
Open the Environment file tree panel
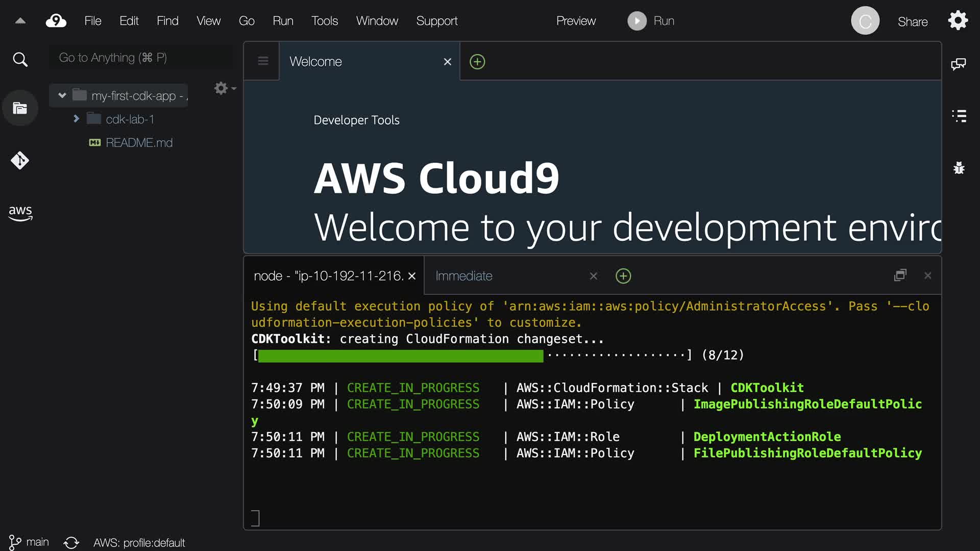point(20,108)
